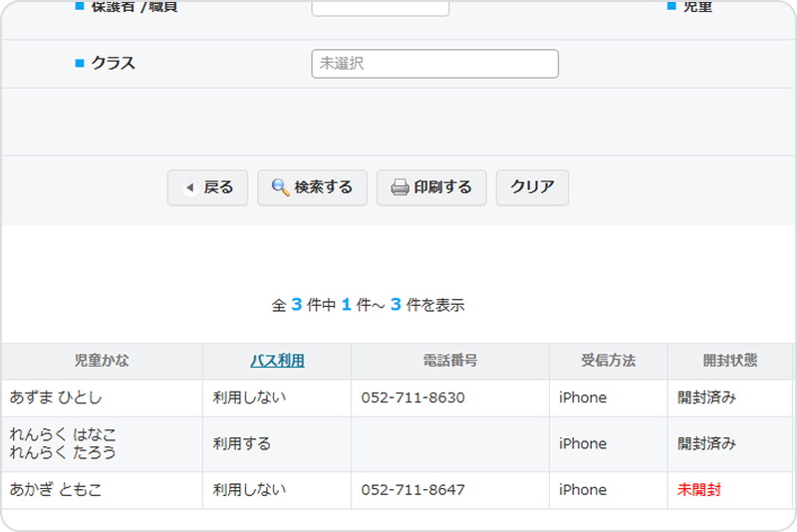Screen dimensions: 797x532
Task: Open the クラス selection dropdown
Action: point(434,64)
